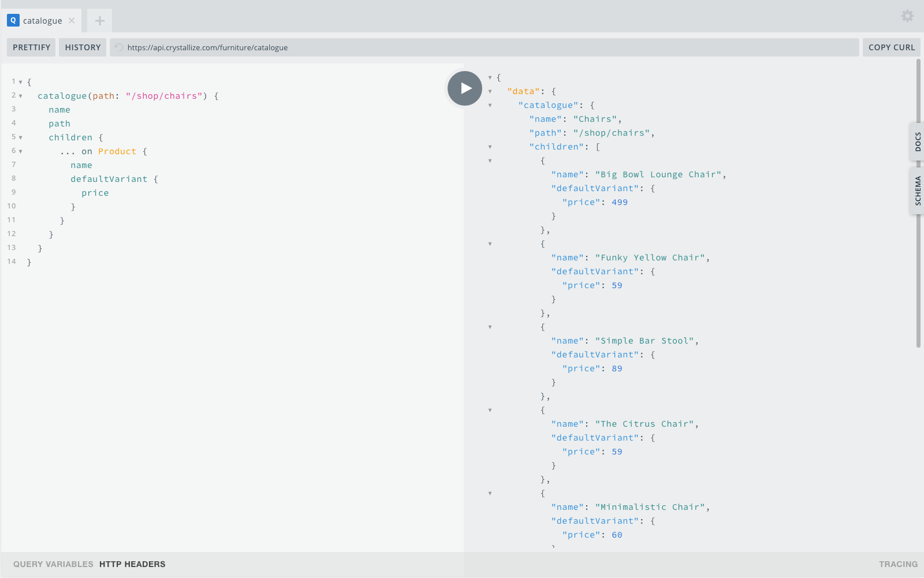The image size is (924, 578).
Task: Collapse the Product fragment fold arrow on line 6
Action: 21,151
